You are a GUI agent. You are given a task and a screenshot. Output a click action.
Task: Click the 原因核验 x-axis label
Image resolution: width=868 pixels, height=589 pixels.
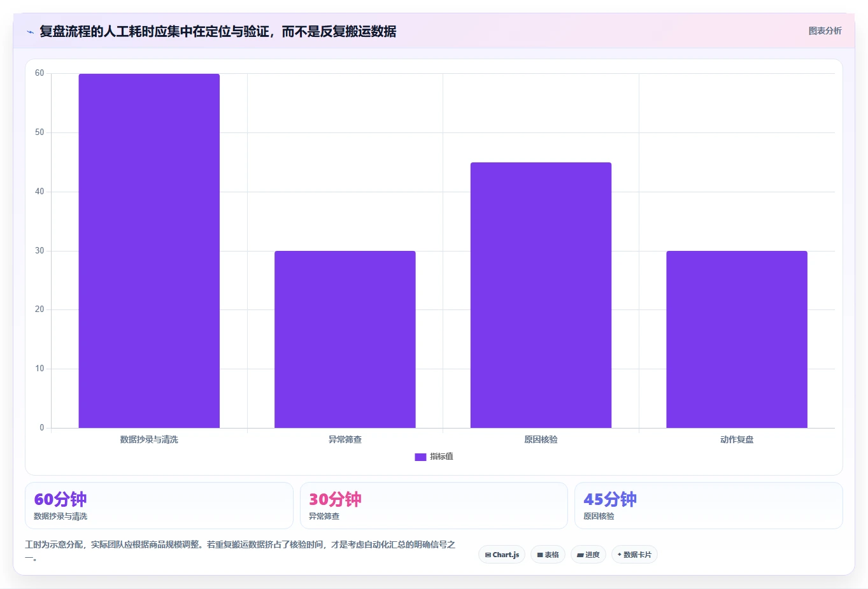point(541,439)
